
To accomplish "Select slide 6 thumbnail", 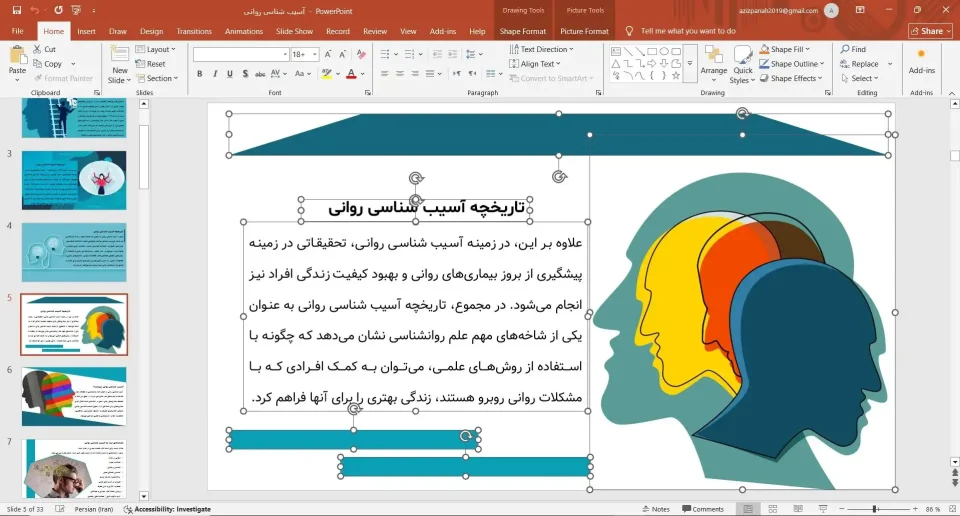I will (x=74, y=397).
